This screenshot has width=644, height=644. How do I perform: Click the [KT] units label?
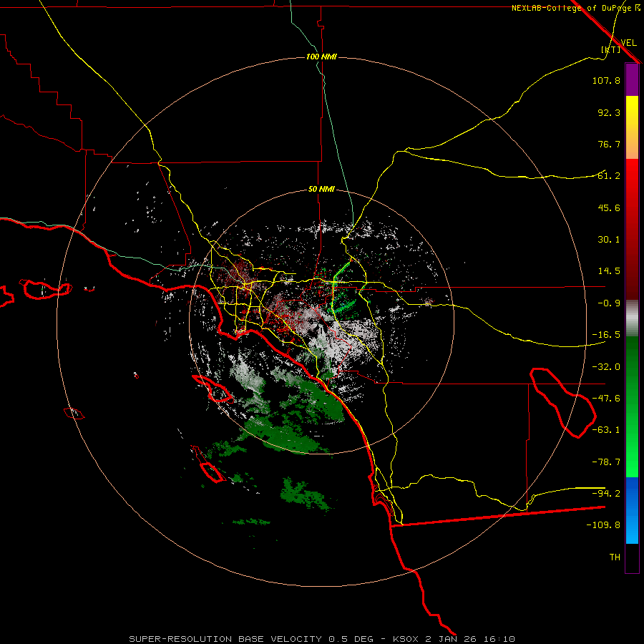(x=611, y=49)
